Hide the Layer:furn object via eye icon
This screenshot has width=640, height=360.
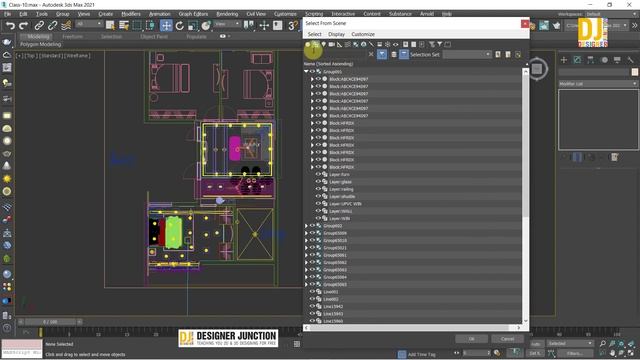tap(318, 174)
